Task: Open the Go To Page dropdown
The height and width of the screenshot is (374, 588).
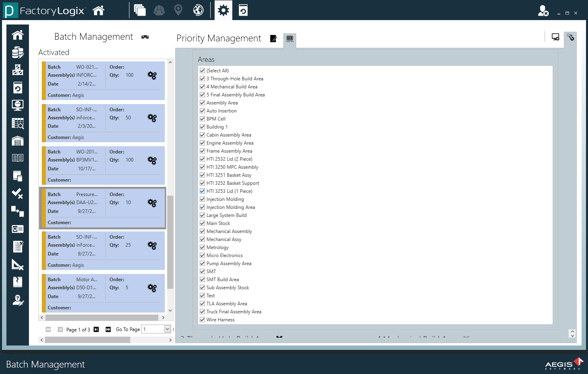Action: [x=167, y=329]
